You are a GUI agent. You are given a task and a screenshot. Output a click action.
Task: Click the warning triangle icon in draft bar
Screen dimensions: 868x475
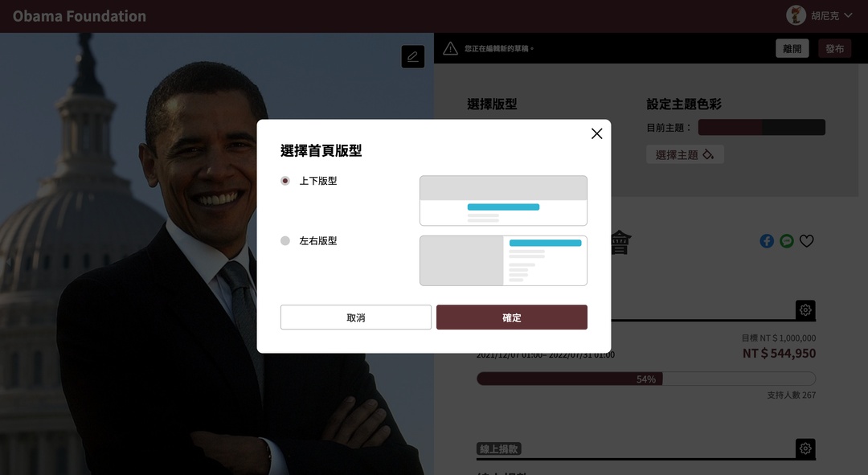(451, 49)
